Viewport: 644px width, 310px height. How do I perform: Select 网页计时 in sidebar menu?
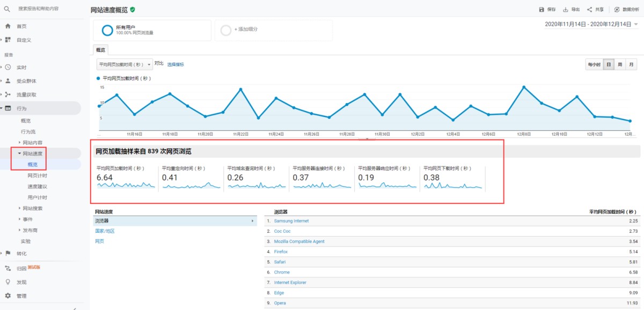[x=37, y=175]
